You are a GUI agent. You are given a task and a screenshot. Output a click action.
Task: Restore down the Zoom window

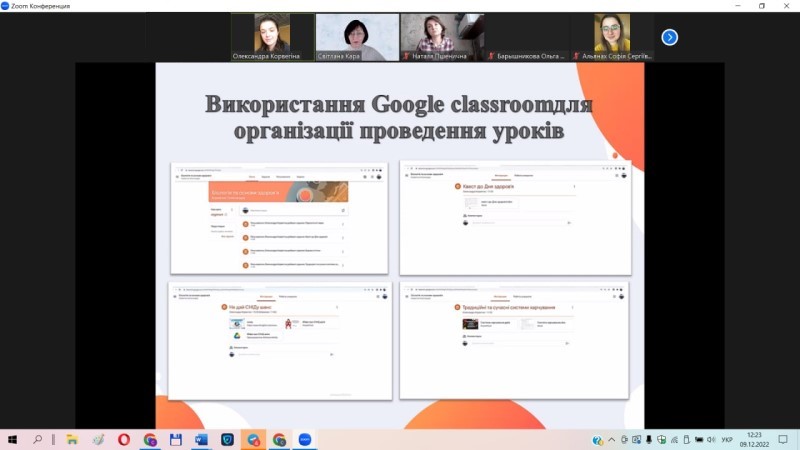click(762, 6)
